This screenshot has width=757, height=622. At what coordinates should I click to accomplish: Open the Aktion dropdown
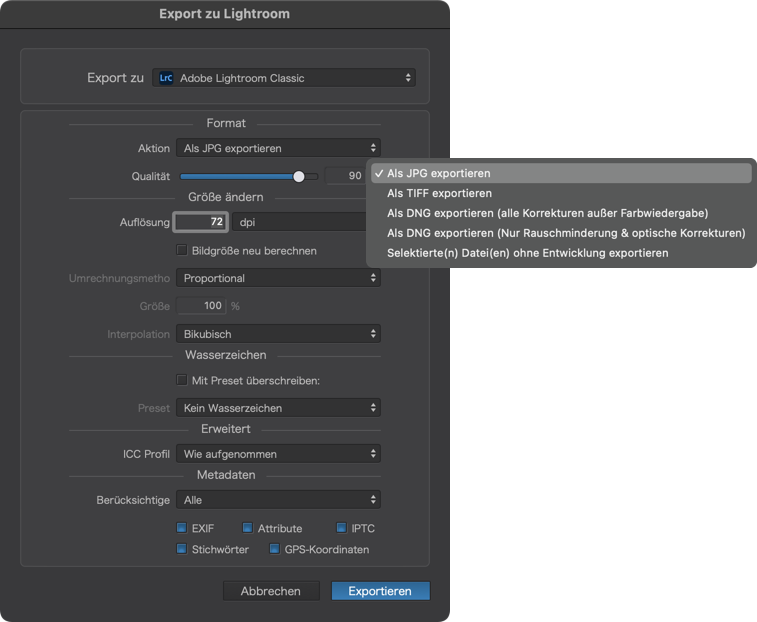tap(278, 148)
